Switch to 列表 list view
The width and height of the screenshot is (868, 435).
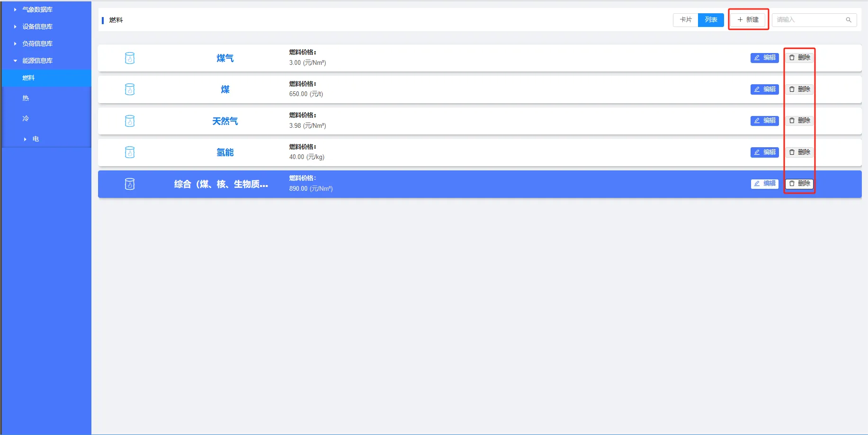711,20
